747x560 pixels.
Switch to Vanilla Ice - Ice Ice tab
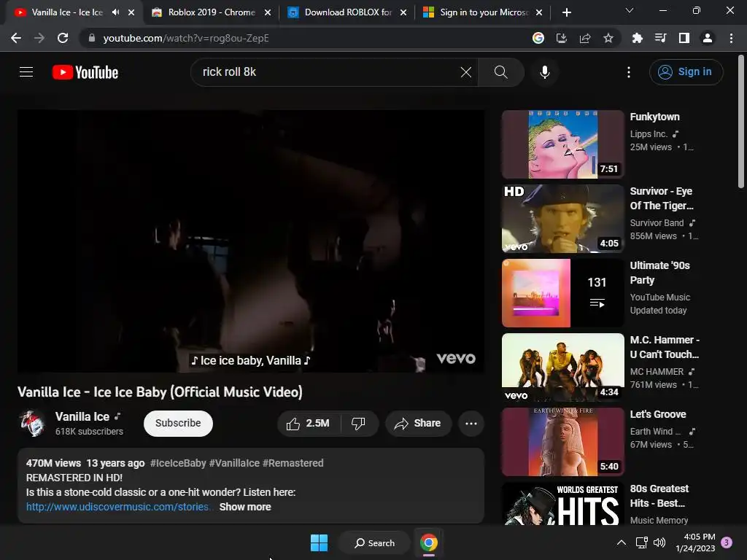(66, 12)
